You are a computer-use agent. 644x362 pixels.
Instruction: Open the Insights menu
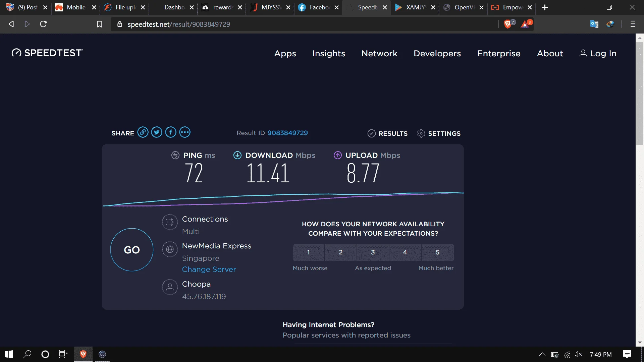pos(329,53)
